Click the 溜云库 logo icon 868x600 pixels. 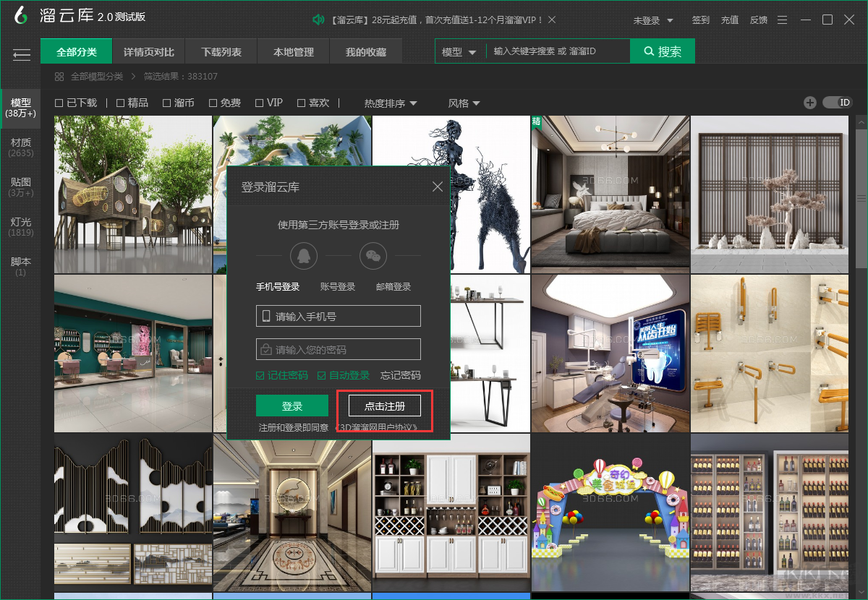tap(20, 14)
